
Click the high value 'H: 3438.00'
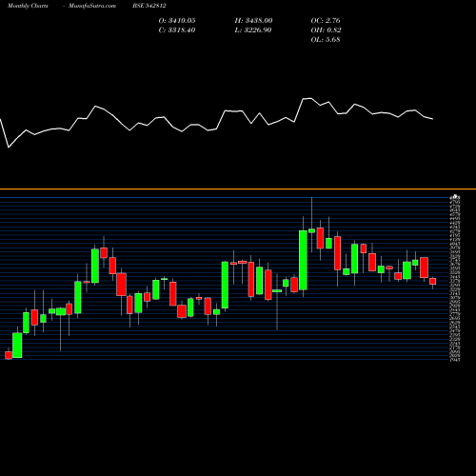[253, 21]
